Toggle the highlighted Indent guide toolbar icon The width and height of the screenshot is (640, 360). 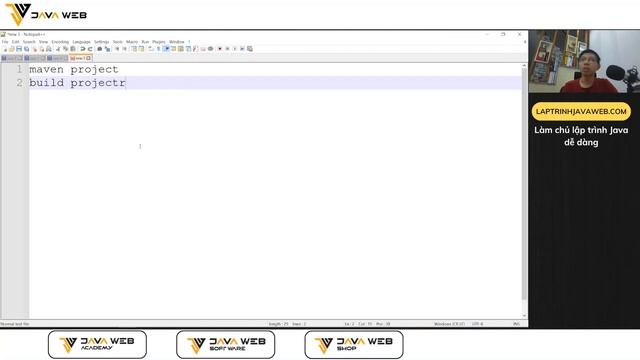tap(166, 49)
